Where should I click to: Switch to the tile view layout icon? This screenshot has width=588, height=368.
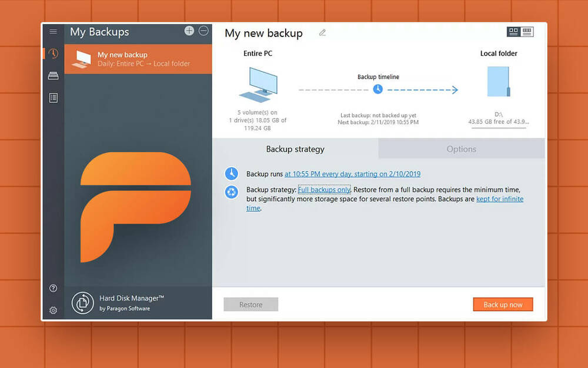click(x=513, y=32)
